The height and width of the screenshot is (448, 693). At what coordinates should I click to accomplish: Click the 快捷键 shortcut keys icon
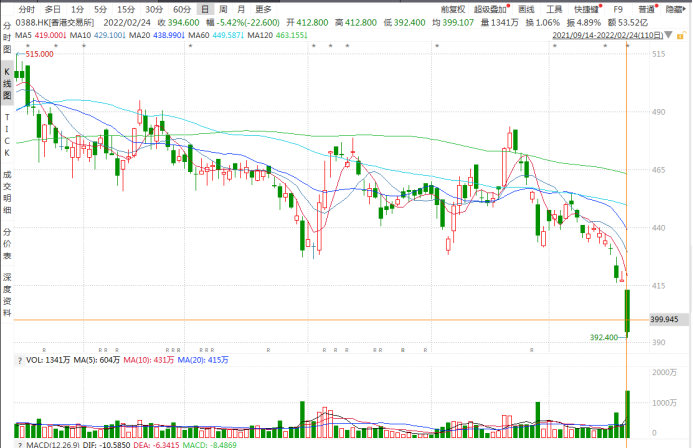point(587,7)
